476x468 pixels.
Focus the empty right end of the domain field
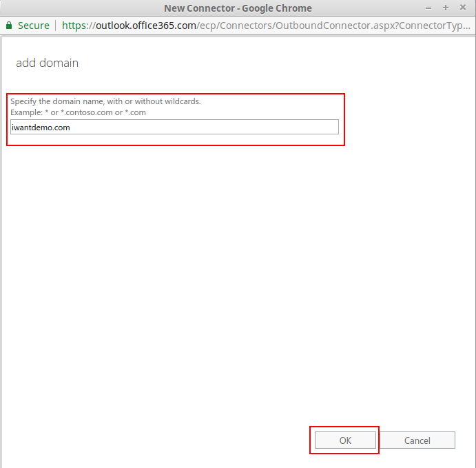(x=276, y=128)
